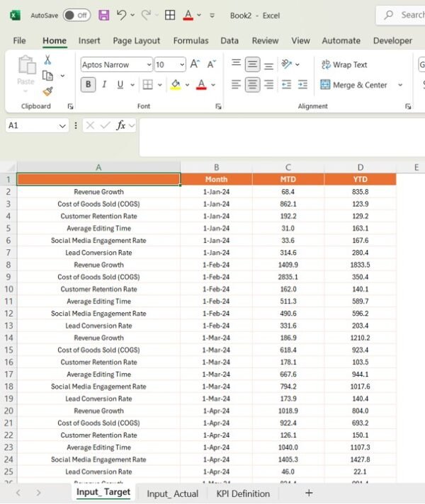The height and width of the screenshot is (504, 425).
Task: Click the Insert Function fx icon
Action: coord(121,125)
